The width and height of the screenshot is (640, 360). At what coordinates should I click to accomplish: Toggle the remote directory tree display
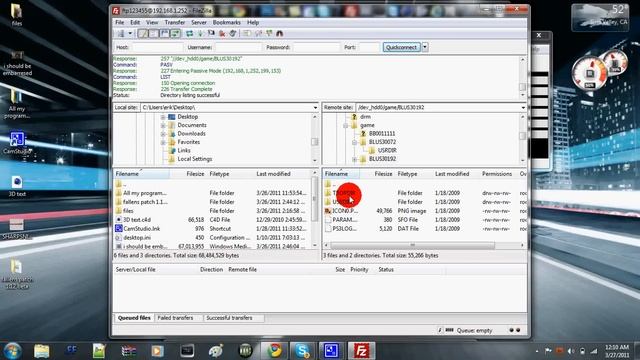(164, 33)
